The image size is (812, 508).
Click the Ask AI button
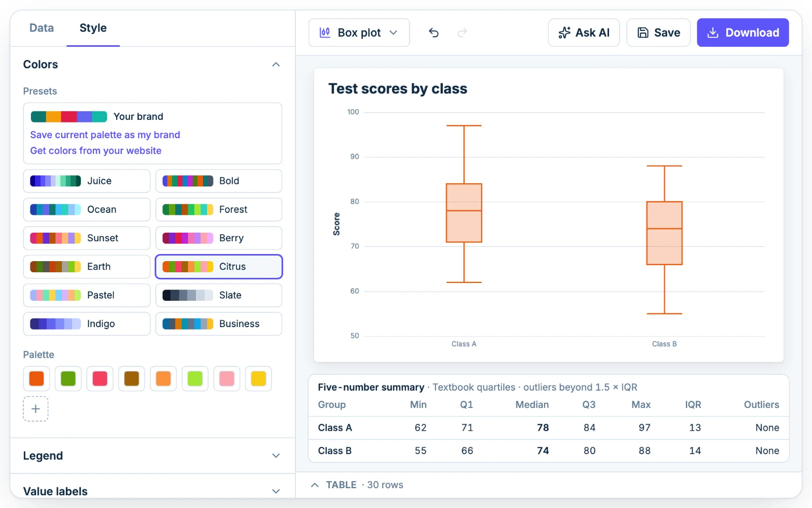point(584,33)
